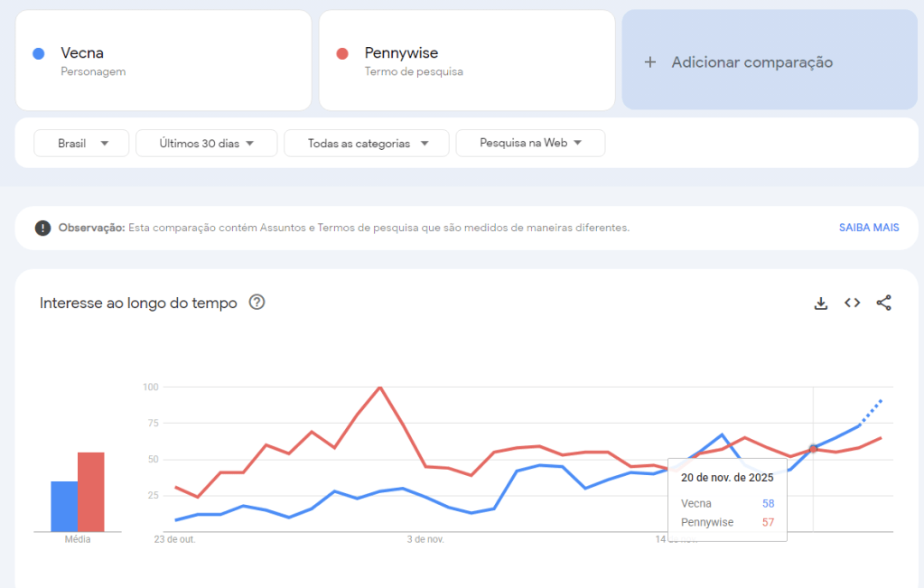Viewport: 924px width, 588px height.
Task: Click the blue dot beside Vecna
Action: pyautogui.click(x=38, y=53)
